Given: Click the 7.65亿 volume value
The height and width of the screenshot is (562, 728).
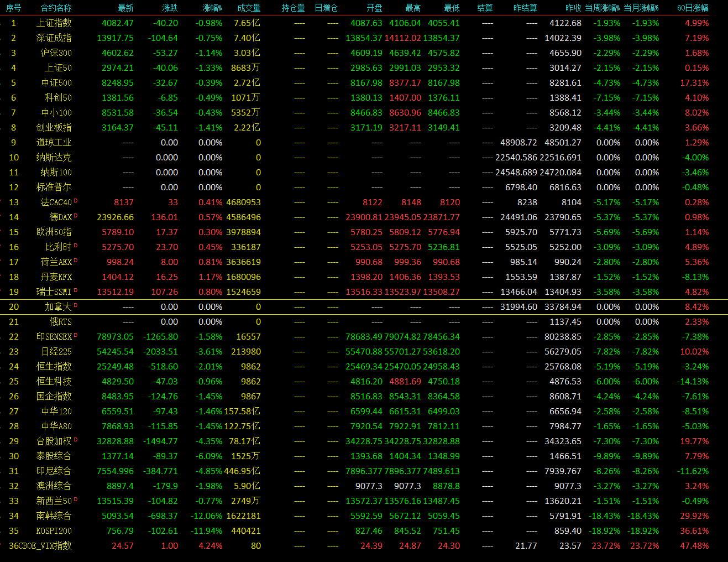Looking at the screenshot, I should click(247, 23).
